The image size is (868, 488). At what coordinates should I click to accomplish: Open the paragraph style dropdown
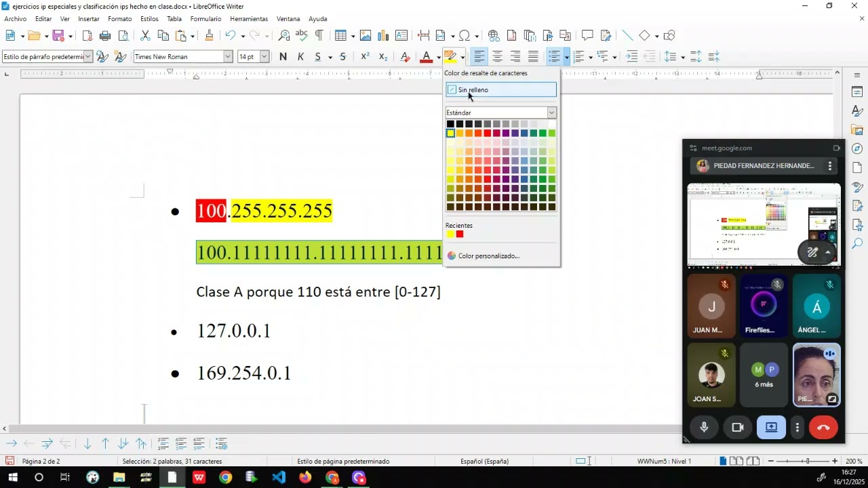(x=88, y=57)
